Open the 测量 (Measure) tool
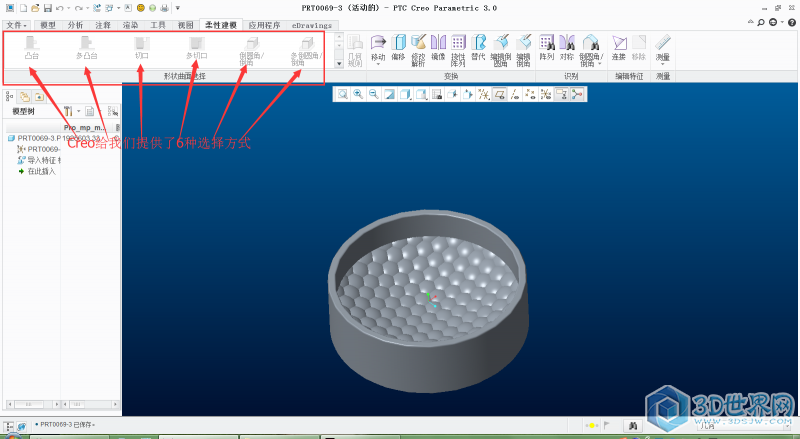The height and width of the screenshot is (439, 800). click(663, 50)
